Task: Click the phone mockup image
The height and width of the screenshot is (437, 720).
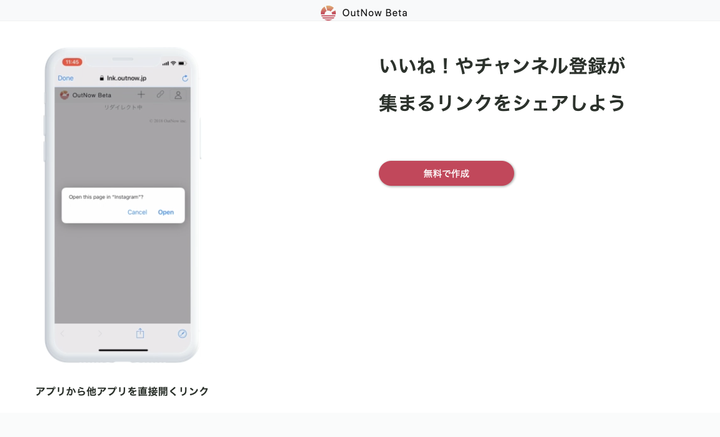Action: point(122,205)
